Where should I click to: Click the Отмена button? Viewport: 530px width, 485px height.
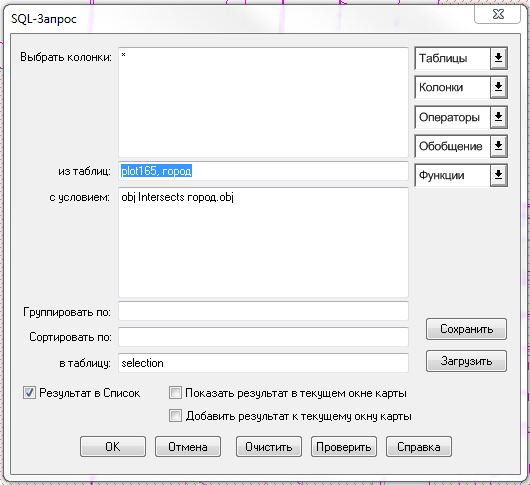(x=188, y=446)
